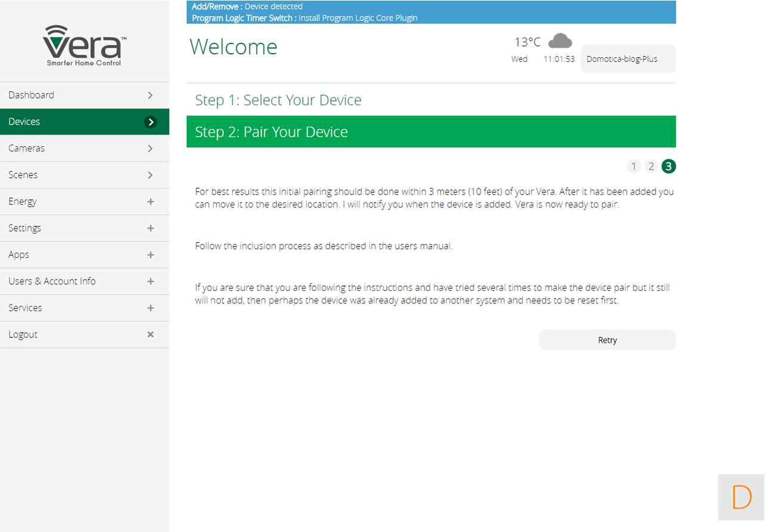Image resolution: width=776 pixels, height=532 pixels.
Task: Click the orange D badge icon
Action: click(741, 497)
